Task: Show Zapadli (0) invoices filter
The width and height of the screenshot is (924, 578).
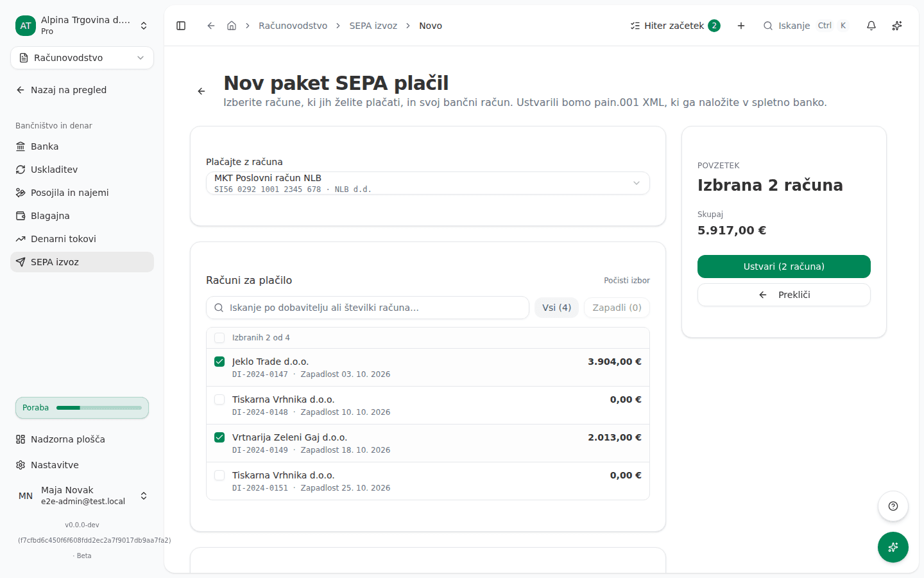Action: (617, 308)
